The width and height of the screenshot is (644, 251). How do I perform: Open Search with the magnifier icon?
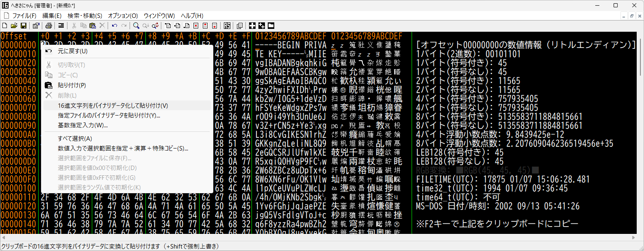[136, 26]
